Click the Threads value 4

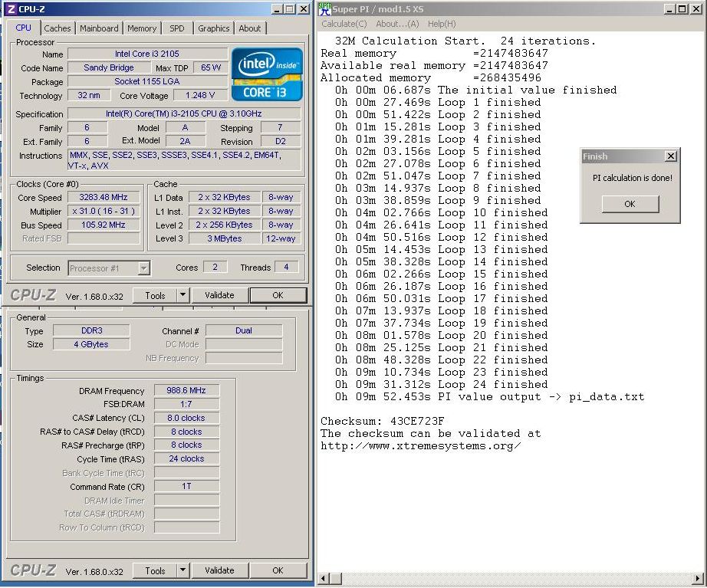coord(286,268)
